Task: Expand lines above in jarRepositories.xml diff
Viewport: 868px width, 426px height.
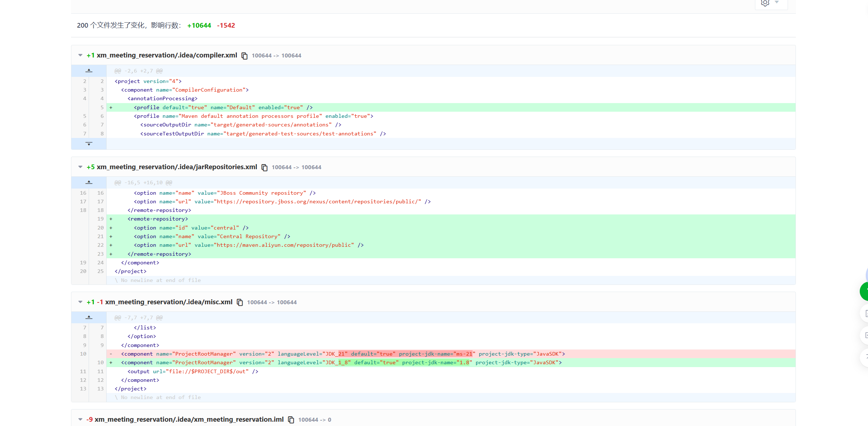Action: coord(89,182)
